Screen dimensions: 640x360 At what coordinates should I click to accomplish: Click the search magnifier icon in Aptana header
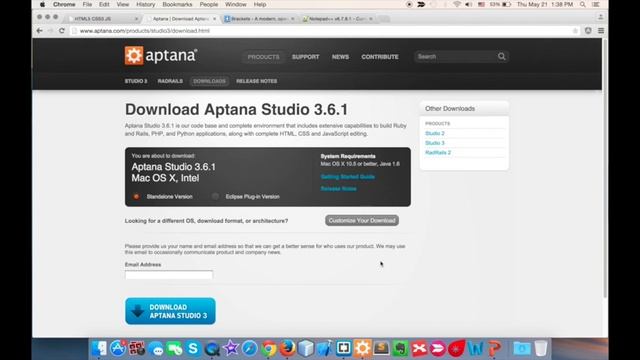(502, 56)
